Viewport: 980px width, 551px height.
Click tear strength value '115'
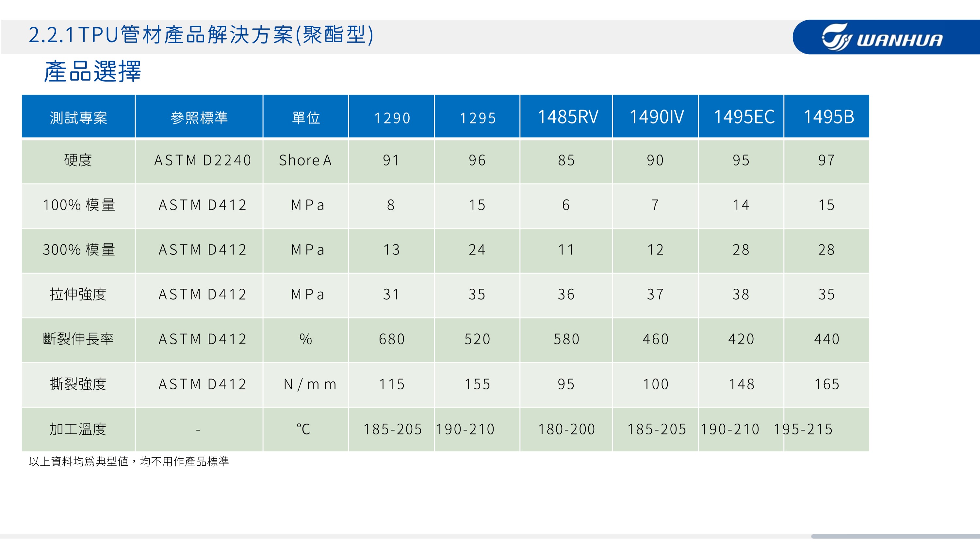point(391,384)
